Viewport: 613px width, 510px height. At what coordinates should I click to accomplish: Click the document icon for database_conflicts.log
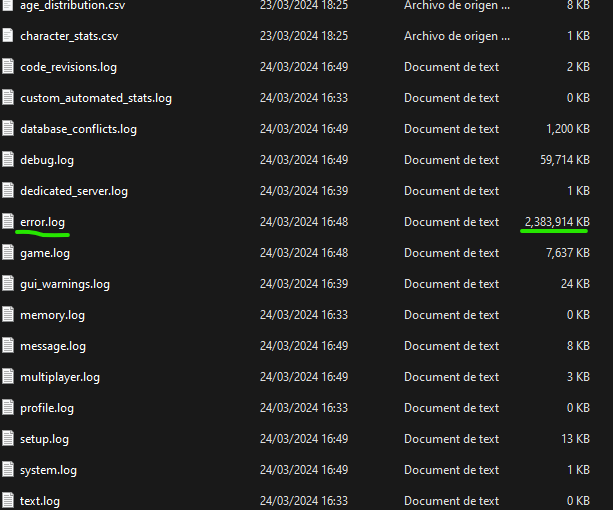7,128
